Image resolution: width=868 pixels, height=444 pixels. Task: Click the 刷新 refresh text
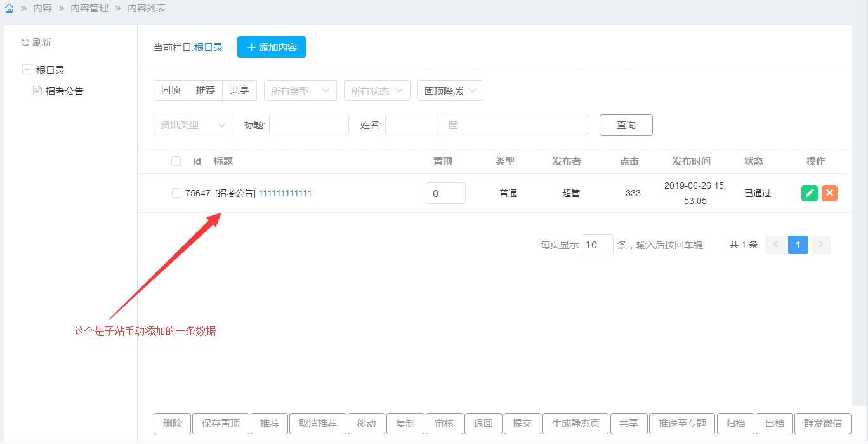coord(42,43)
